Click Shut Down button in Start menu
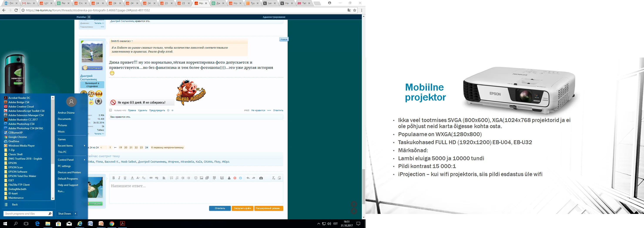 click(64, 213)
